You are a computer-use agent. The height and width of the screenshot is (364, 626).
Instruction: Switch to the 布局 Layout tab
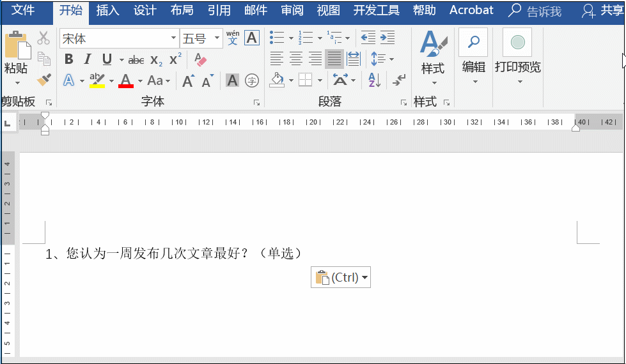click(182, 10)
